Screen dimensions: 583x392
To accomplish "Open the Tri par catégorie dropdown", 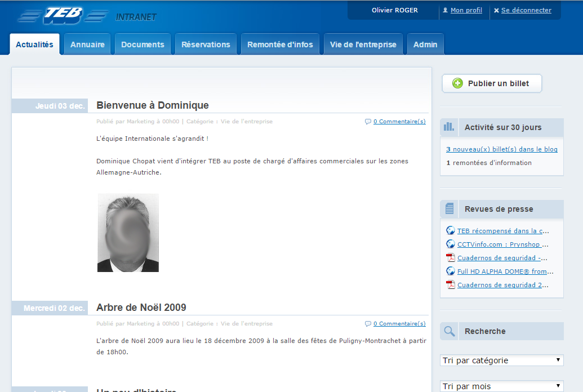I will pyautogui.click(x=501, y=360).
